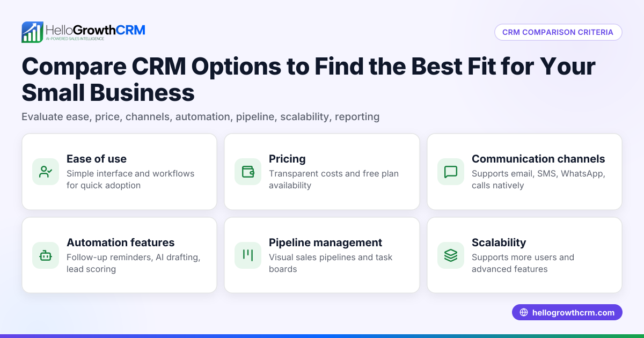Click the Communication channels chat bubble icon
Screen dimensions: 644x338
pos(451,172)
